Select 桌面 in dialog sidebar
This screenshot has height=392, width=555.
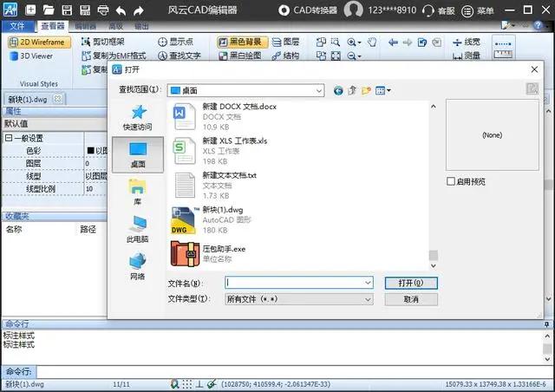[138, 154]
